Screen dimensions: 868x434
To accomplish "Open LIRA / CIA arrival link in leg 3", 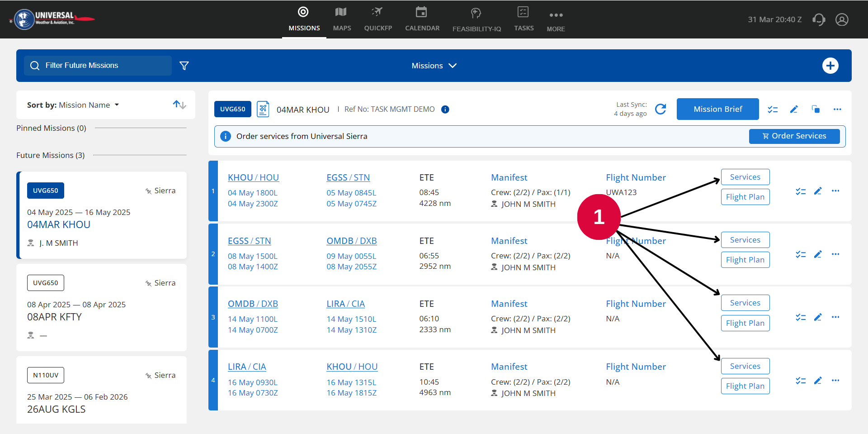I will pyautogui.click(x=345, y=304).
